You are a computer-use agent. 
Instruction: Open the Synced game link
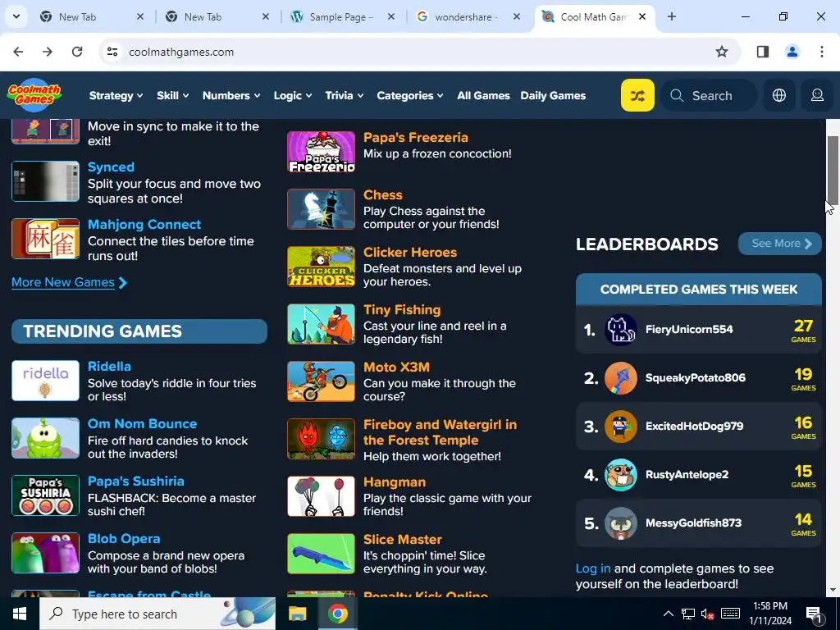(111, 167)
